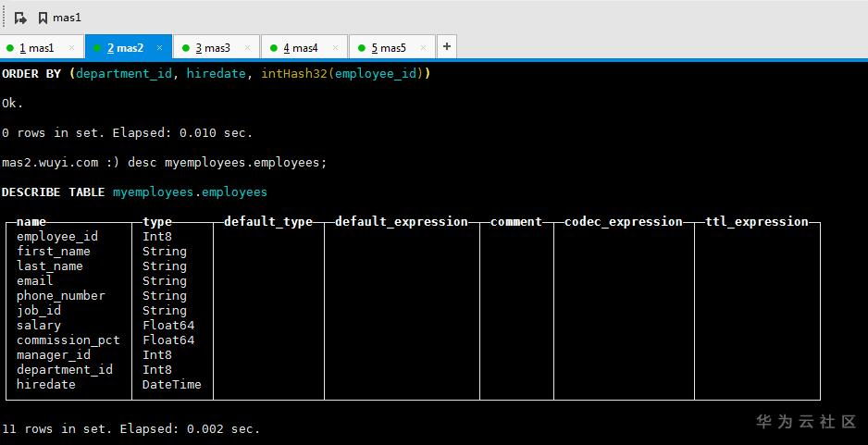This screenshot has width=868, height=445.
Task: Click the employee_id row name
Action: (57, 236)
